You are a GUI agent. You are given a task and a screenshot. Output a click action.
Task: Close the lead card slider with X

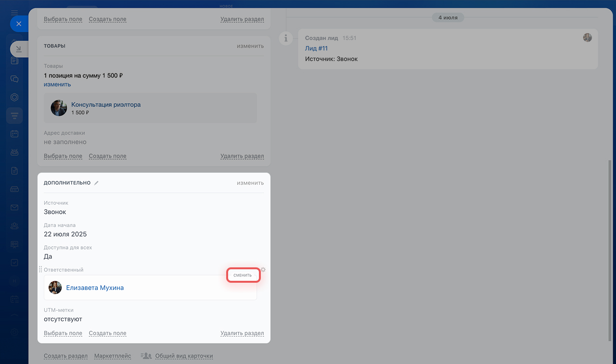[x=18, y=24]
